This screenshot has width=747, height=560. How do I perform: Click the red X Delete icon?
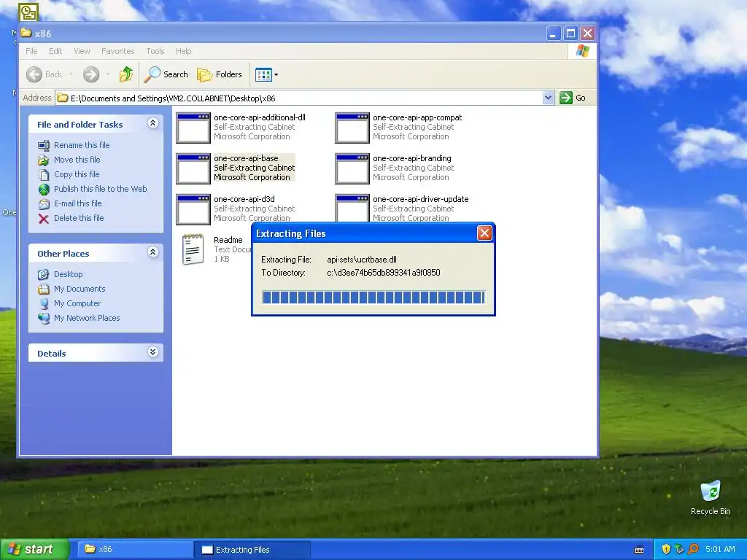44,219
